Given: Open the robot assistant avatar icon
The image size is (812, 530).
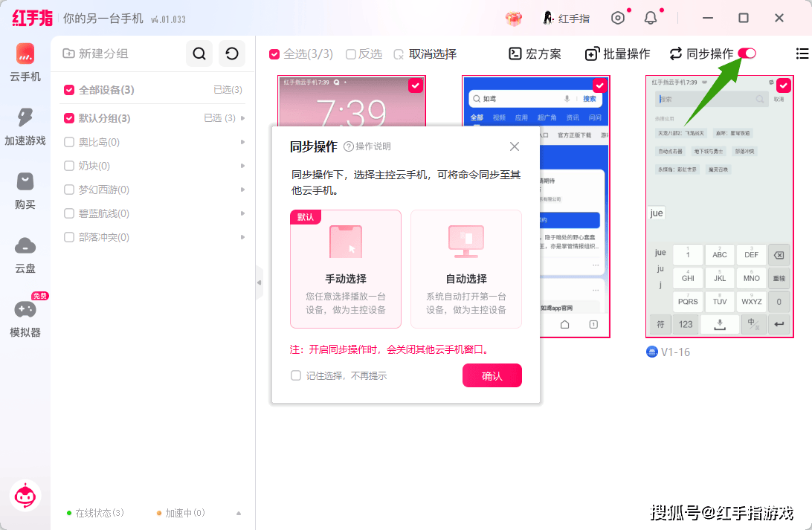Looking at the screenshot, I should tap(25, 496).
